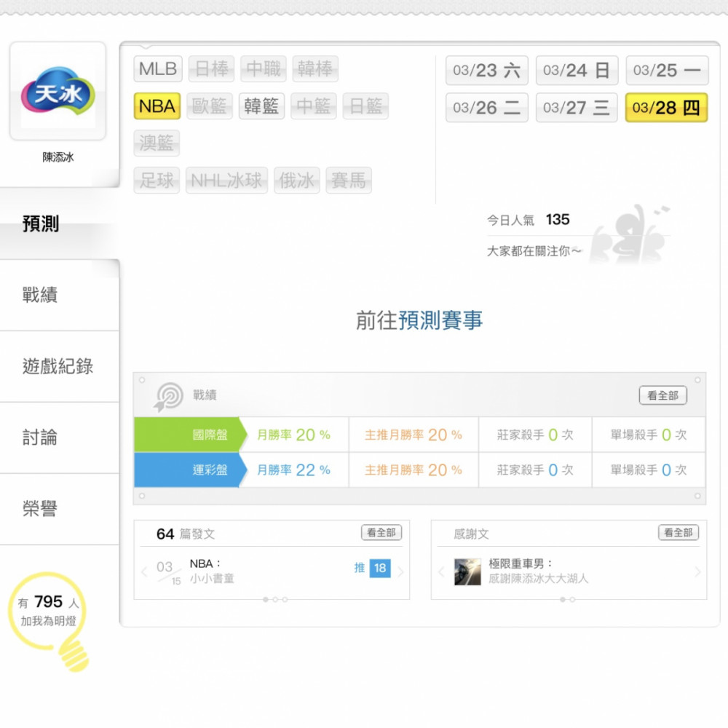Choose date 03/24 日
728x728 pixels.
point(577,70)
